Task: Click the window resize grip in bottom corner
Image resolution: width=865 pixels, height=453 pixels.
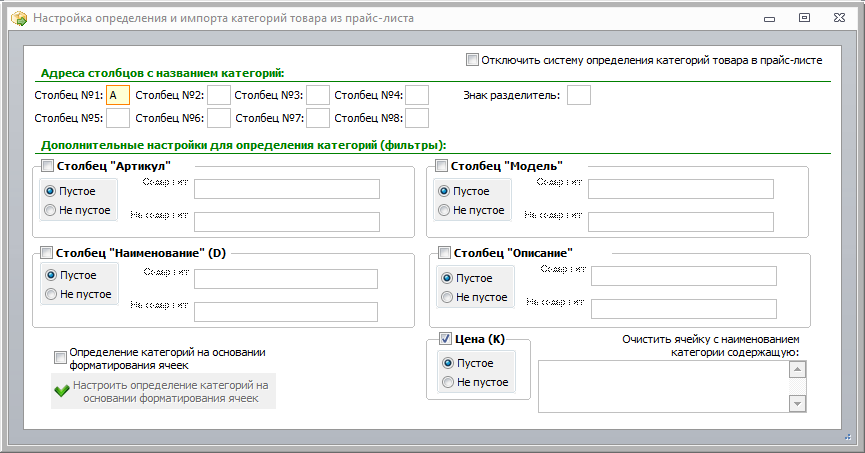Action: click(x=848, y=437)
